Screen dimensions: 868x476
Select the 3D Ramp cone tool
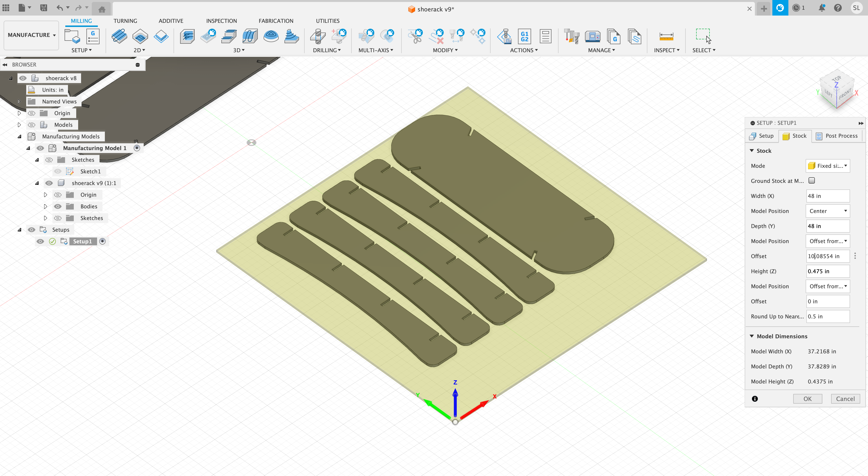point(292,36)
